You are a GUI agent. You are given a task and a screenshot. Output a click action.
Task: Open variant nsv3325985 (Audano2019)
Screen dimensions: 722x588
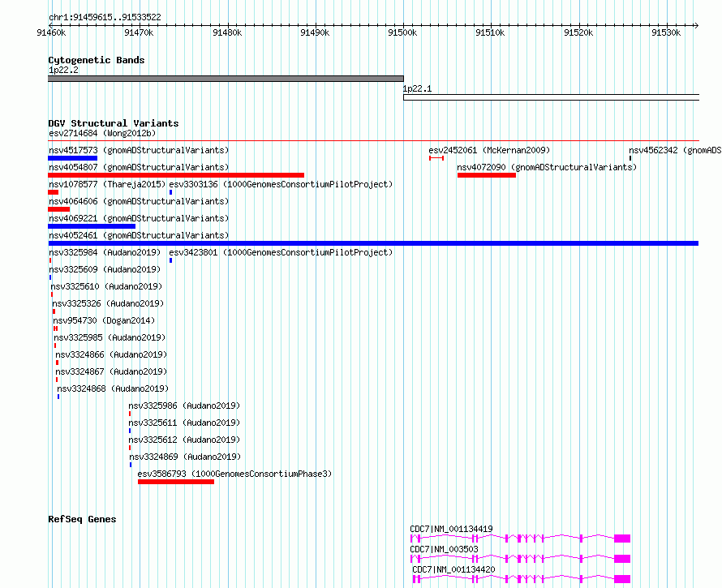110,337
